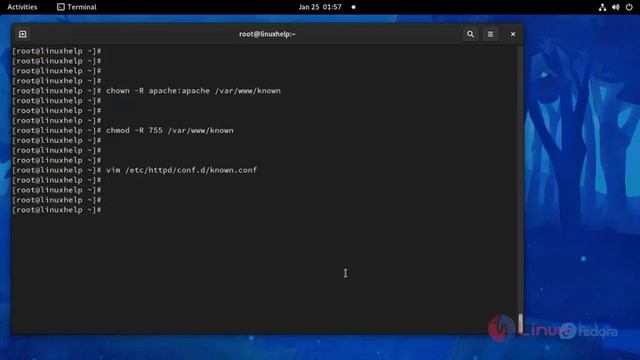Click the chown -R apache:apache command line
The width and height of the screenshot is (640, 360).
coord(147,91)
